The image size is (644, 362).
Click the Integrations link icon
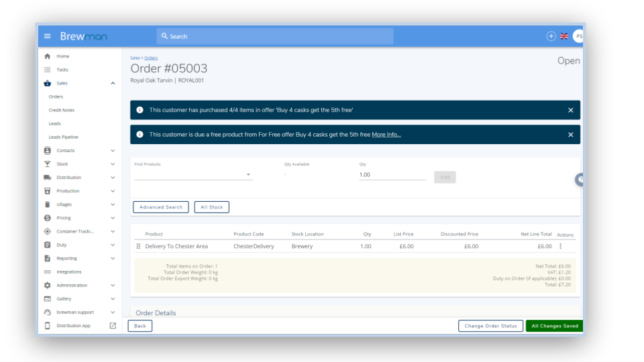(x=47, y=271)
